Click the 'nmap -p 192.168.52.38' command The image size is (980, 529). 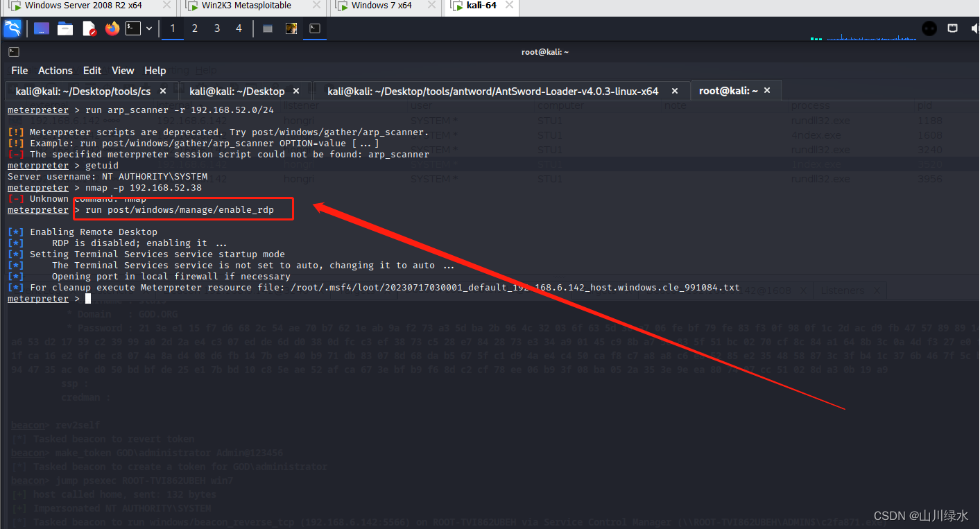(144, 187)
